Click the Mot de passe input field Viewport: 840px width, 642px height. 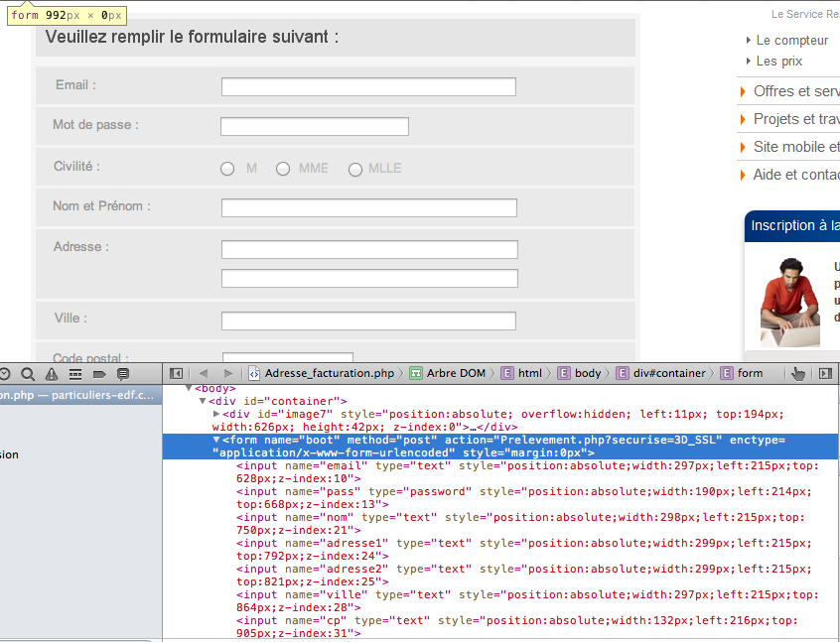pos(315,127)
